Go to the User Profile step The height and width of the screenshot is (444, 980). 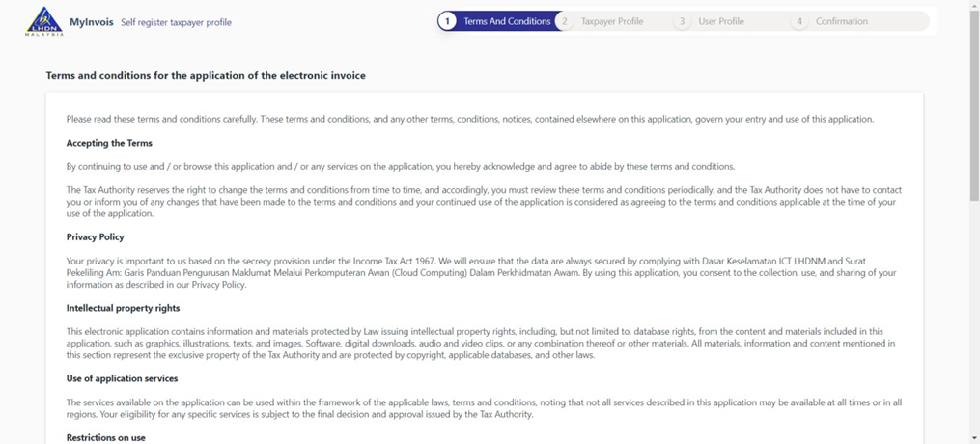(x=720, y=21)
